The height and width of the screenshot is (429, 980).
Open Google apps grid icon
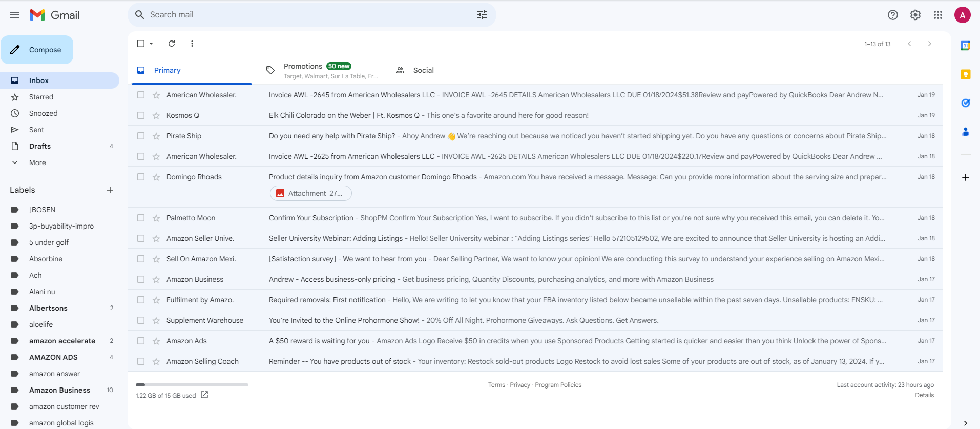coord(938,15)
